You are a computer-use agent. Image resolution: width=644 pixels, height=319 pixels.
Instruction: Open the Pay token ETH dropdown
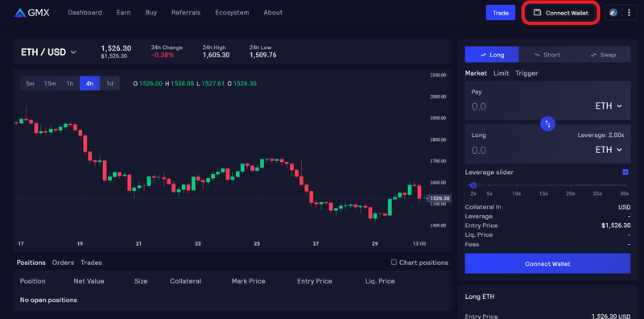(x=609, y=106)
